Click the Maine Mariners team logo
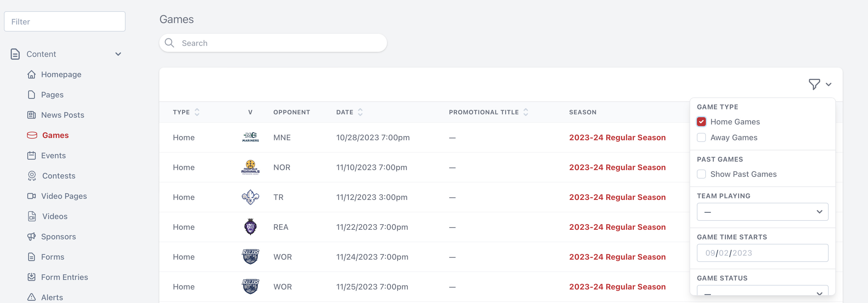868x303 pixels. click(250, 137)
